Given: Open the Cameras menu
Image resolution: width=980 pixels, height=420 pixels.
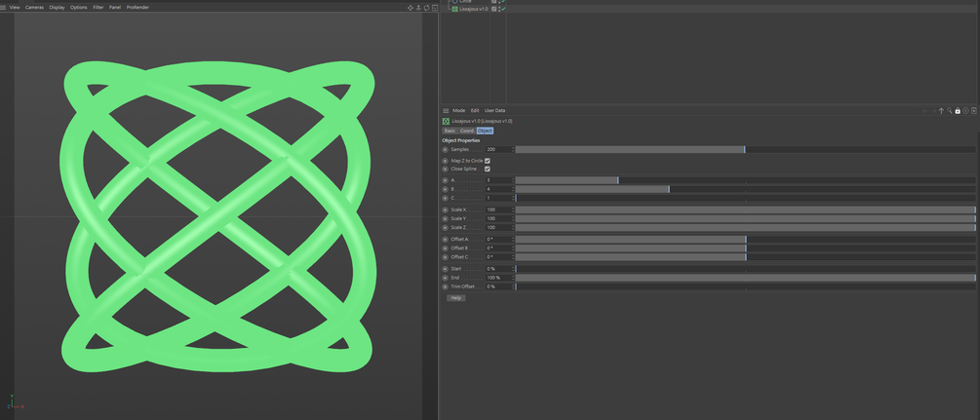Looking at the screenshot, I should (x=34, y=8).
